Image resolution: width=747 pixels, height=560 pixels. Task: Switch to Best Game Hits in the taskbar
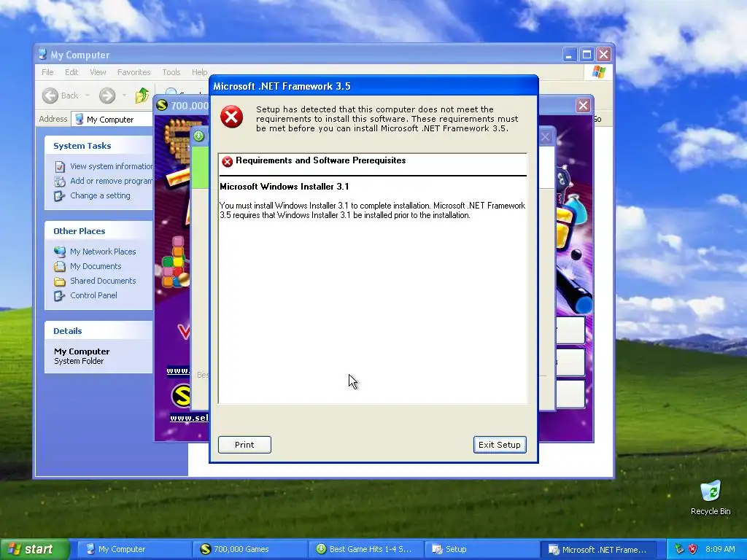point(365,550)
